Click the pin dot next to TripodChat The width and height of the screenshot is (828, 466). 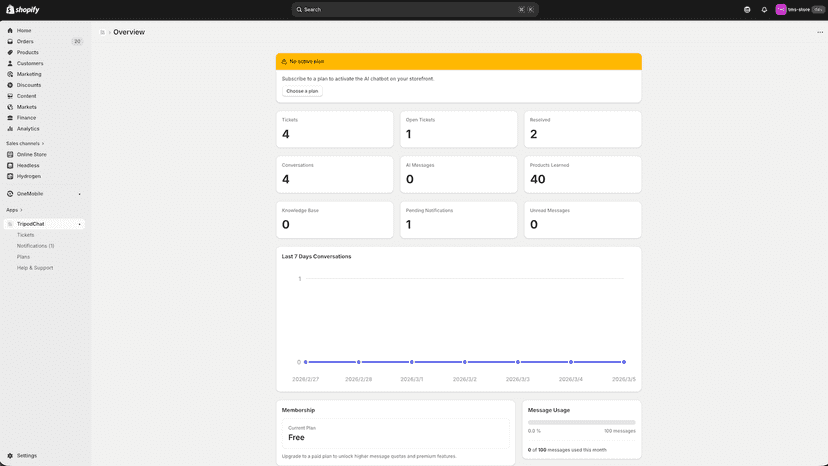(80, 224)
